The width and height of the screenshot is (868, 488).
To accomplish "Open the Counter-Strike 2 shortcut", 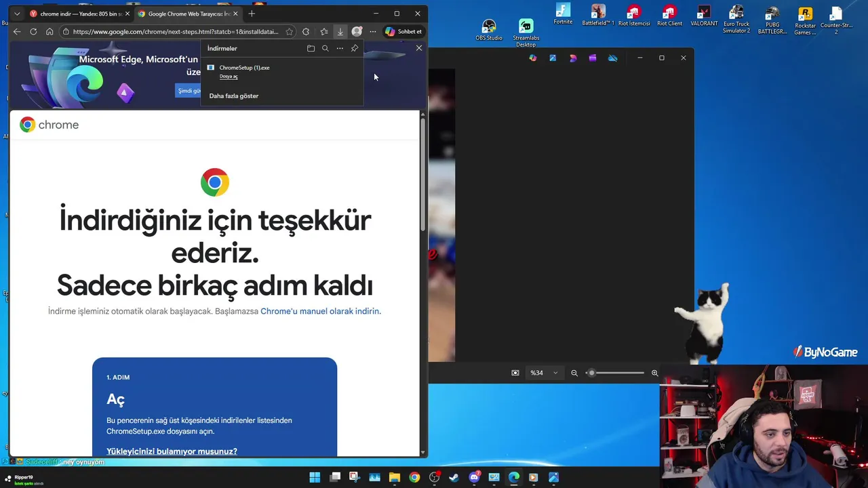I will click(x=836, y=19).
